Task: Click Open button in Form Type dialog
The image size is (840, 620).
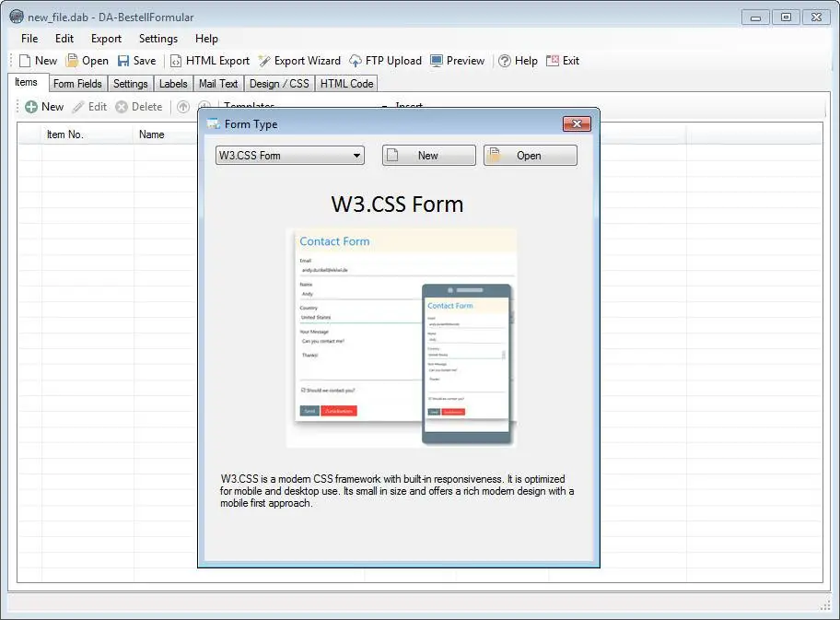Action: pos(531,156)
